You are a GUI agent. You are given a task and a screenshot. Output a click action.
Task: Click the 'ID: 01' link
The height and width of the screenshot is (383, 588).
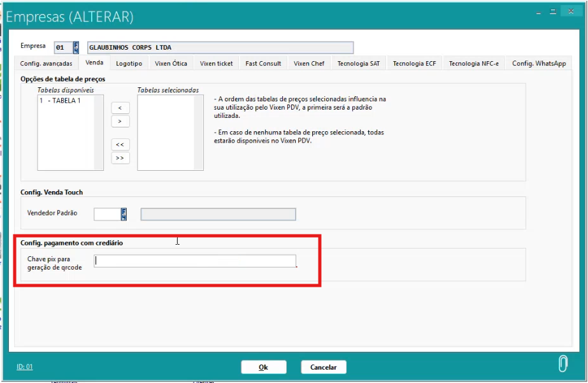(x=25, y=366)
